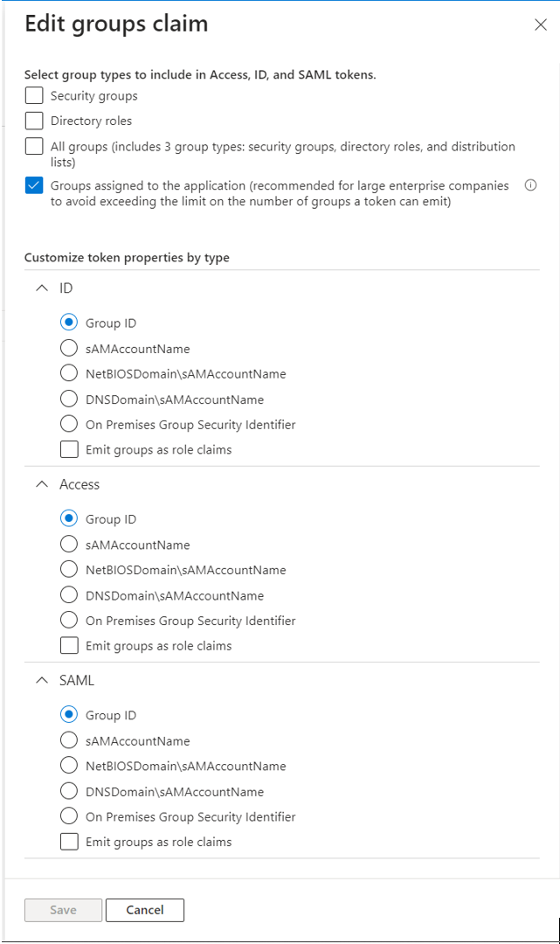Screen dimensions: 560x944
Task: Enable Emit groups as role claims for ID
Action: click(69, 450)
